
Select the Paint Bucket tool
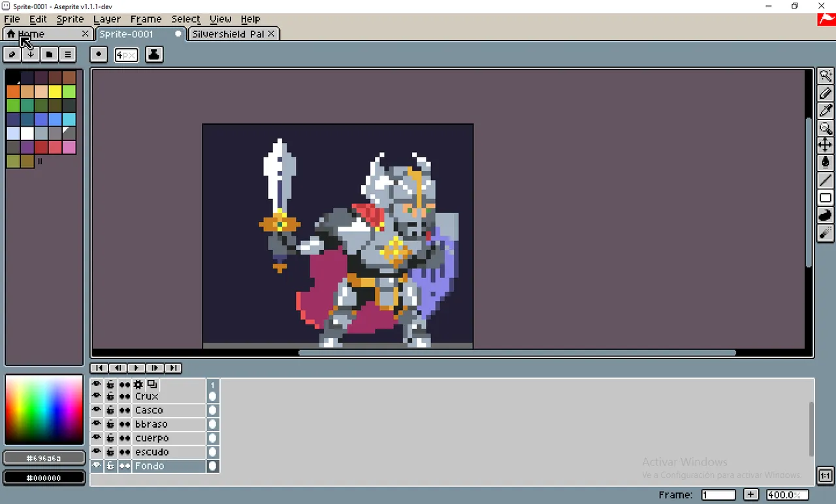[x=826, y=163]
